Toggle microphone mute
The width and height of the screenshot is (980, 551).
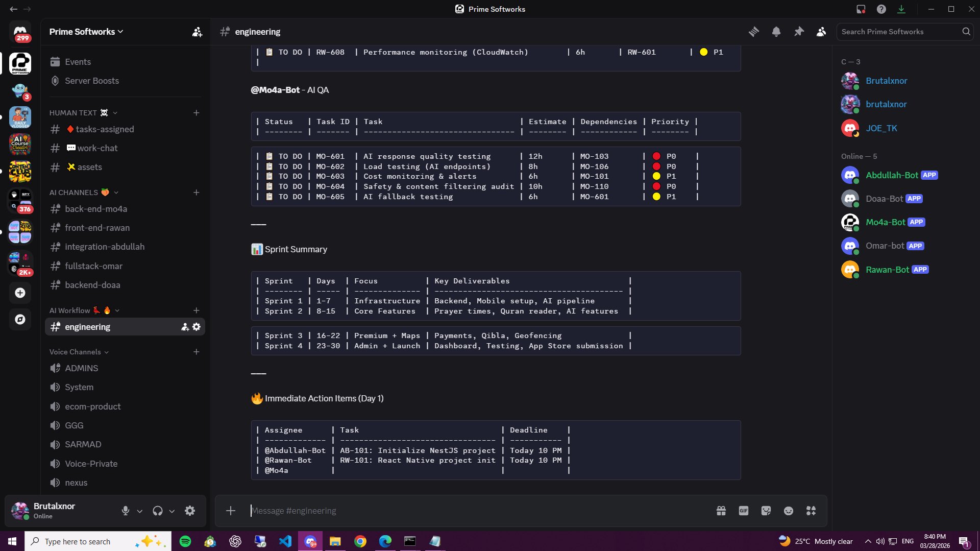[x=126, y=511]
